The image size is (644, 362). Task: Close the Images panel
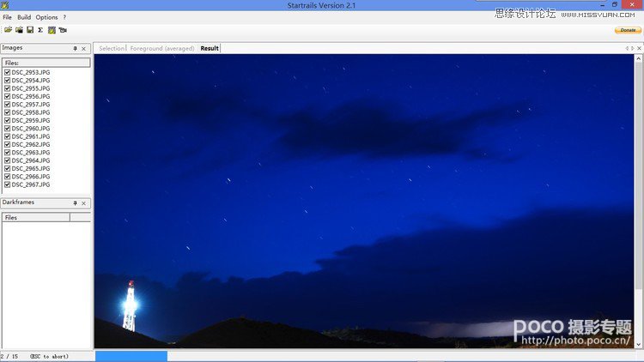[84, 48]
